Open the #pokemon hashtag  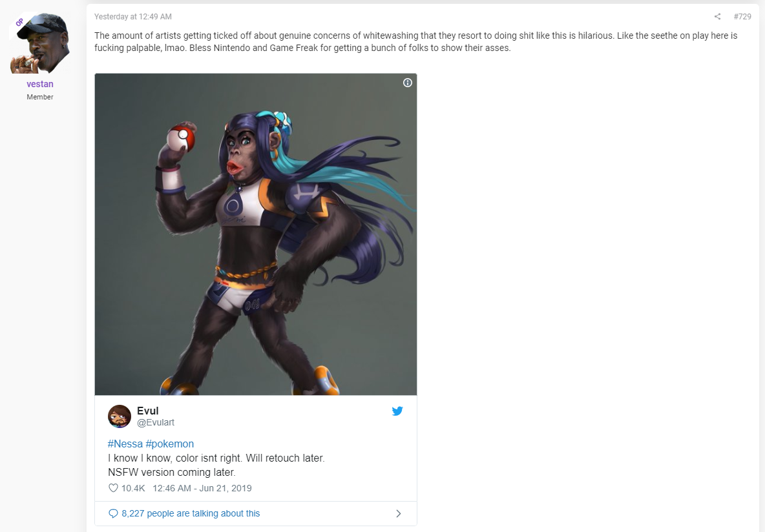[x=170, y=444]
